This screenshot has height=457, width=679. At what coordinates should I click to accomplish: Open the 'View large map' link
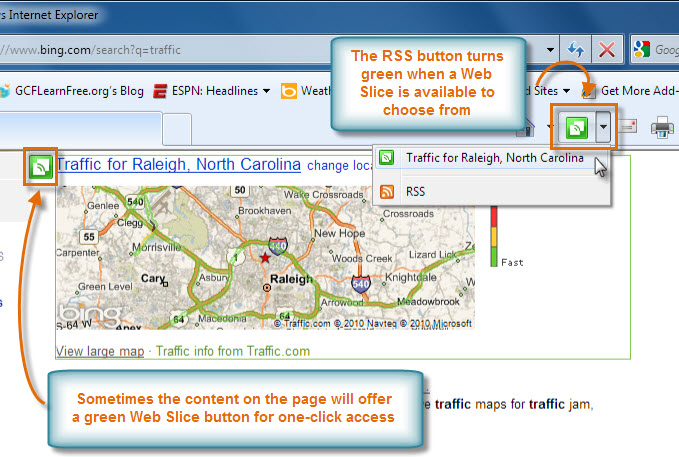point(100,351)
